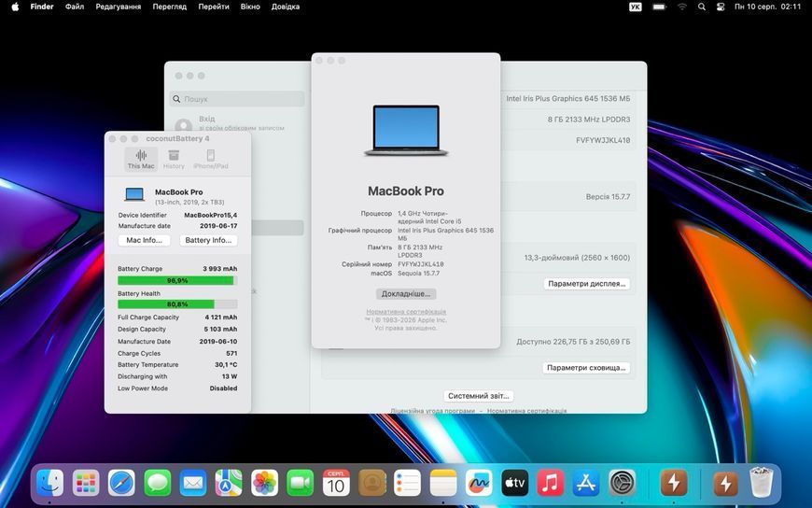
Task: Click the Device Identifier MacBookPro15,4
Action: (x=211, y=215)
